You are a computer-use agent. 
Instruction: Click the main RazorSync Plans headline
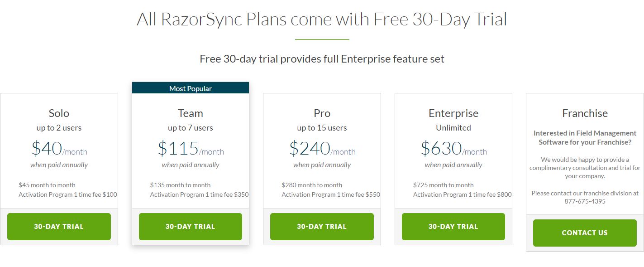click(322, 19)
